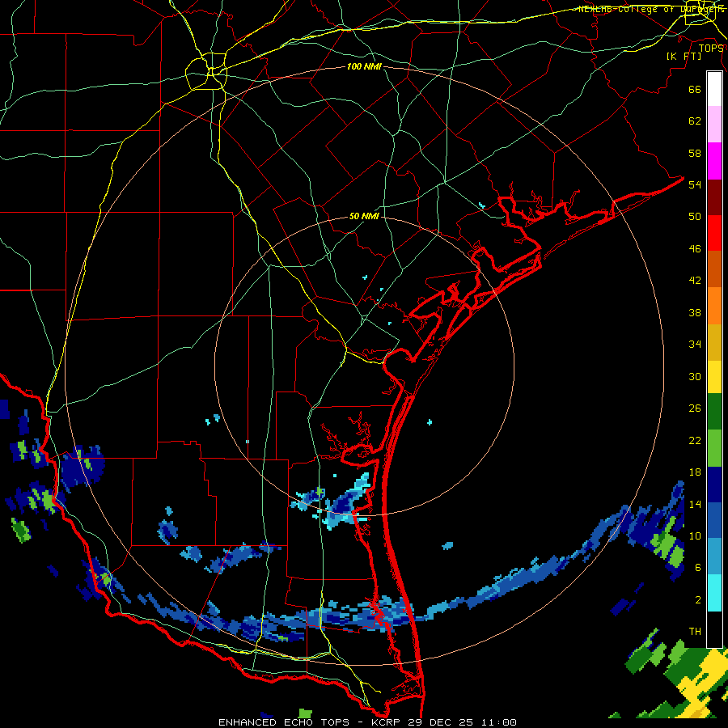Select the cyan legend swatch
This screenshot has width=728, height=728.
click(x=714, y=593)
